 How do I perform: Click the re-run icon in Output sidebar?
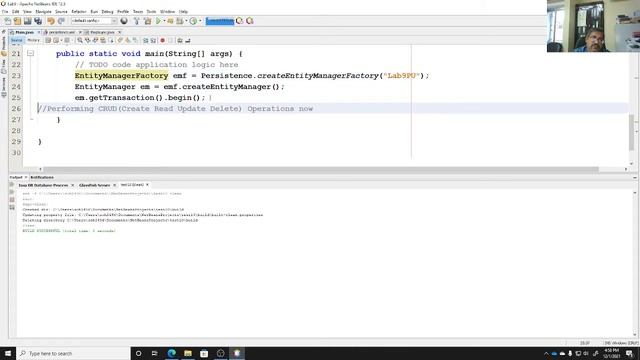(12, 185)
